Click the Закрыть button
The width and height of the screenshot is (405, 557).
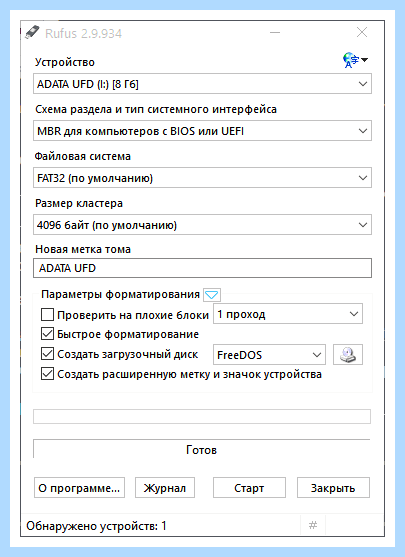[x=333, y=487]
